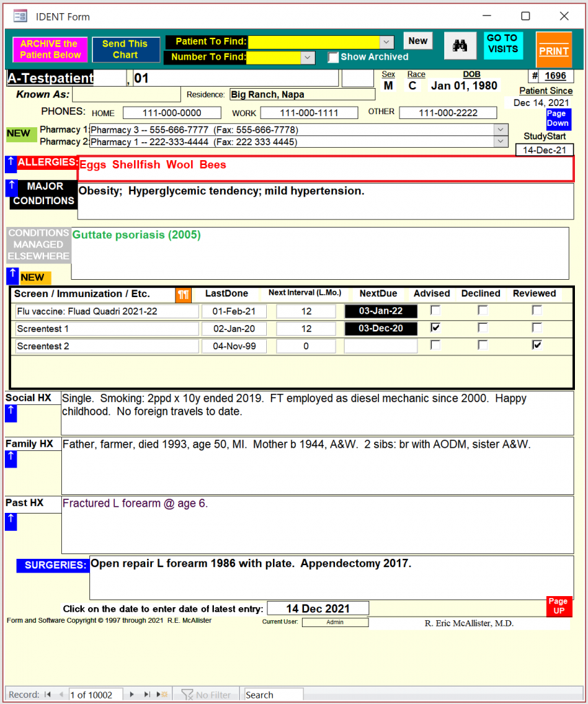This screenshot has width=588, height=704.
Task: Open the Patient To Find dropdown
Action: coord(386,42)
